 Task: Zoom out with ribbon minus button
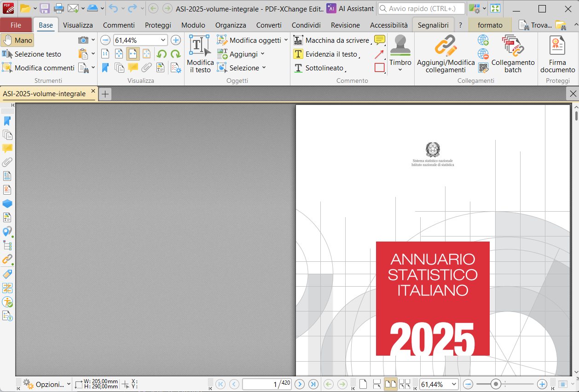pos(105,40)
